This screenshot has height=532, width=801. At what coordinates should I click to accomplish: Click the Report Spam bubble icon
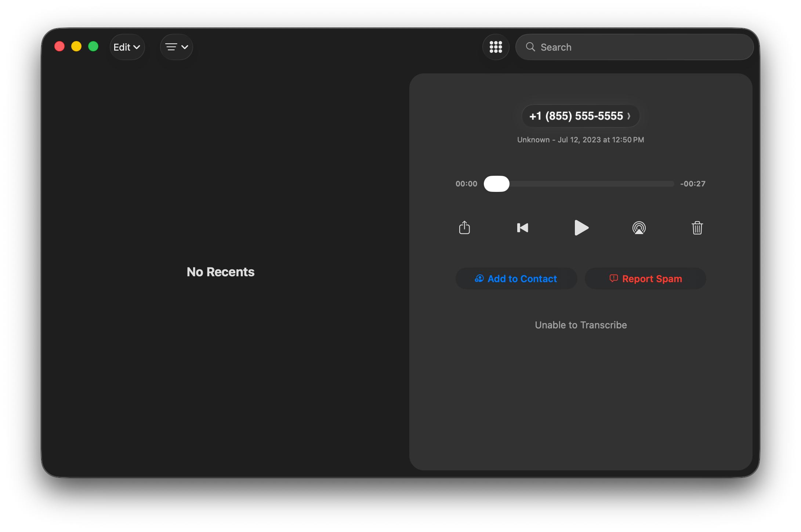613,278
